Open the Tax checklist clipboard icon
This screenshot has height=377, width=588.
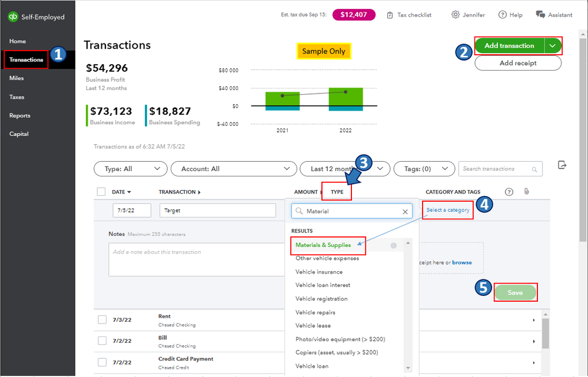click(x=390, y=15)
